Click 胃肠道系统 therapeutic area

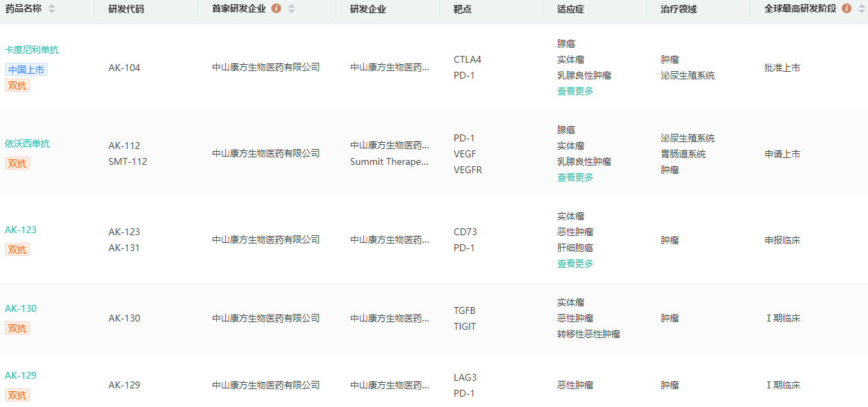point(683,154)
